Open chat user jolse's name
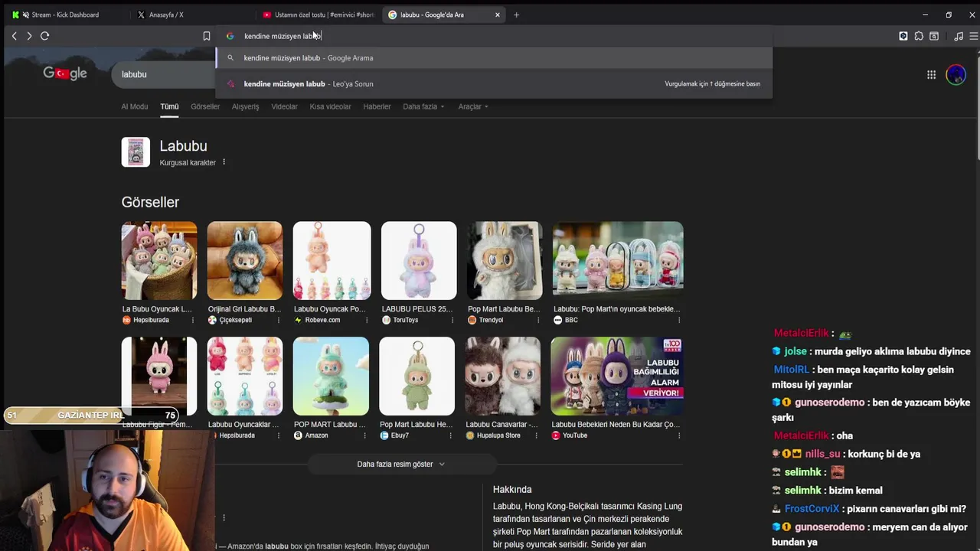 point(795,351)
